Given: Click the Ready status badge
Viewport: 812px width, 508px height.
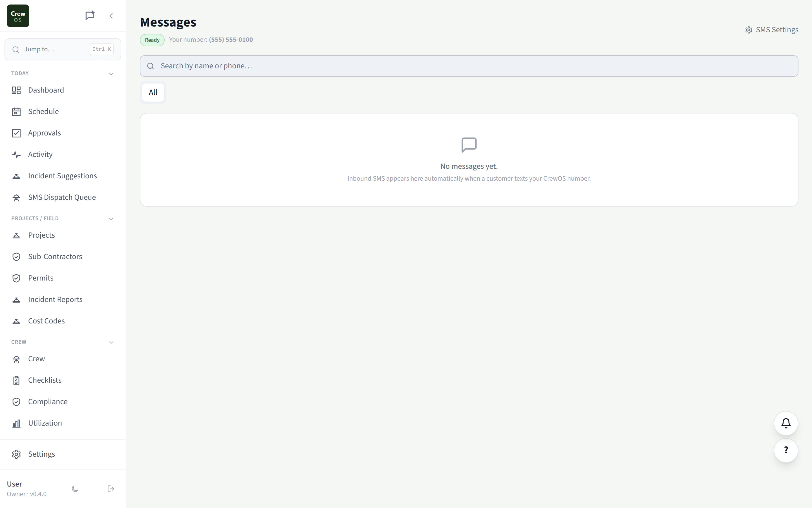Looking at the screenshot, I should pyautogui.click(x=152, y=40).
